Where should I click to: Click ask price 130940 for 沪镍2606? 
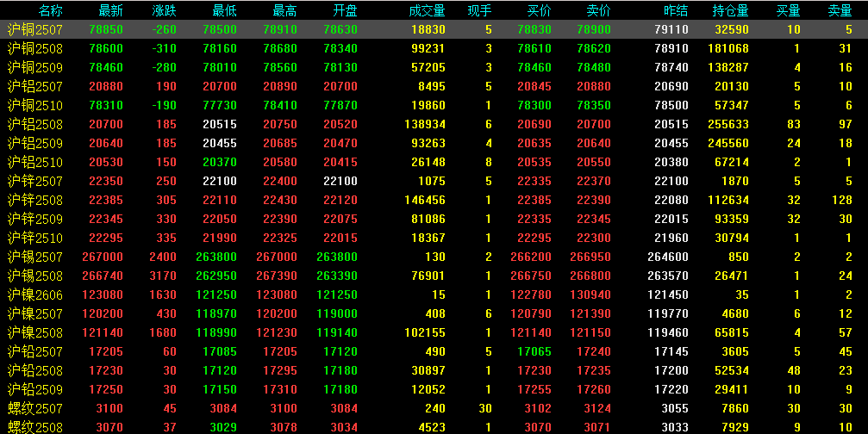click(590, 294)
